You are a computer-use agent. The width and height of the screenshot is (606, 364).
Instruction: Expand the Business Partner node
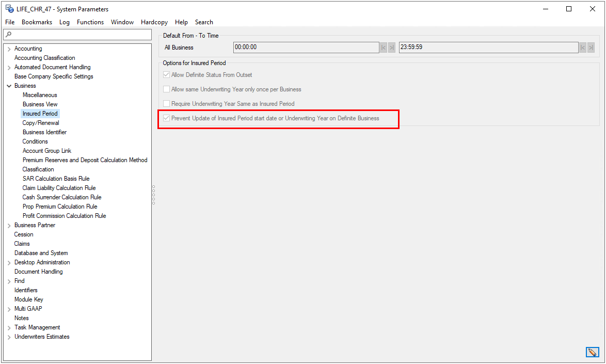(9, 226)
